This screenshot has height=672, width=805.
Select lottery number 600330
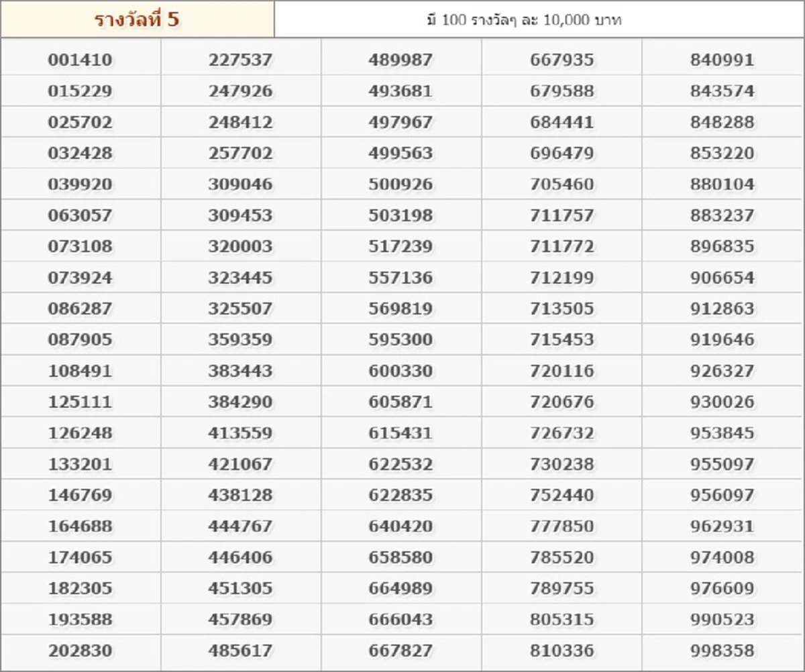[x=400, y=370]
